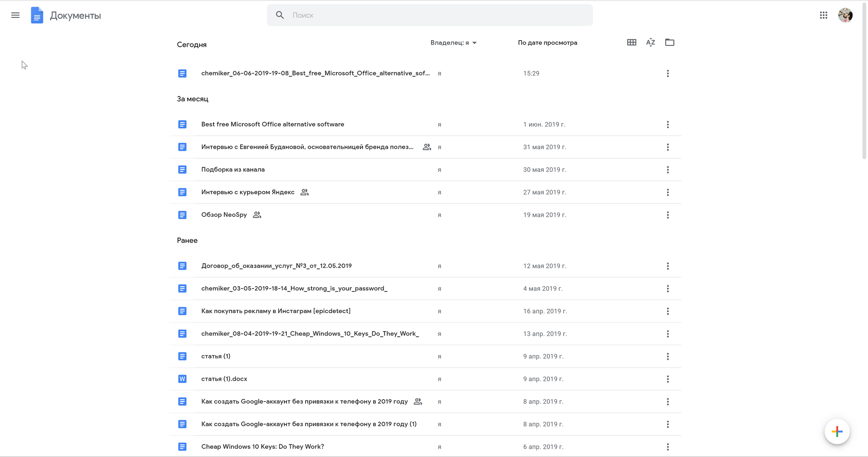This screenshot has width=868, height=457.
Task: Open Интервью с курьером Яндекс document
Action: pyautogui.click(x=248, y=192)
